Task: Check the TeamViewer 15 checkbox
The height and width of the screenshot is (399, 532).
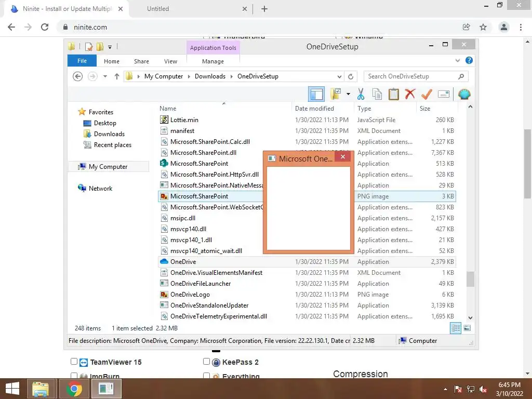Action: click(x=74, y=362)
